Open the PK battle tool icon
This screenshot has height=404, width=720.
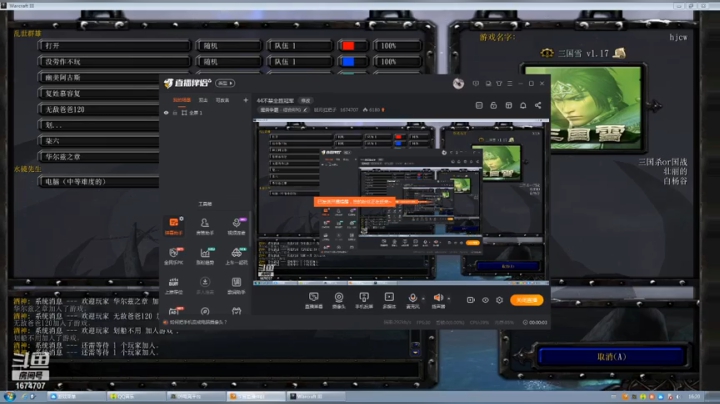(x=174, y=256)
